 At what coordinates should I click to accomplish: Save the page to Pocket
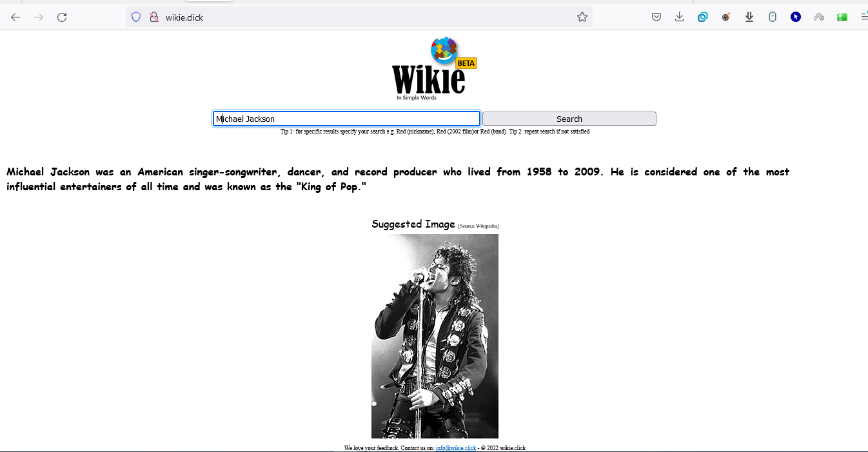656,17
